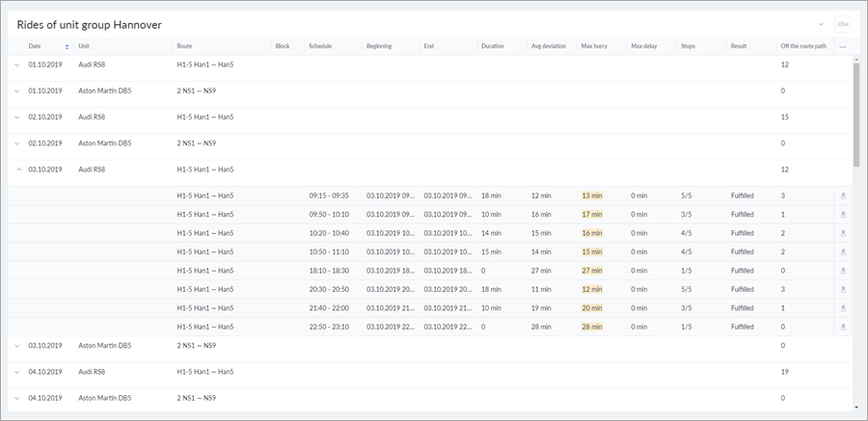The image size is (868, 421).
Task: Collapse the report panel with header chevron
Action: [821, 24]
